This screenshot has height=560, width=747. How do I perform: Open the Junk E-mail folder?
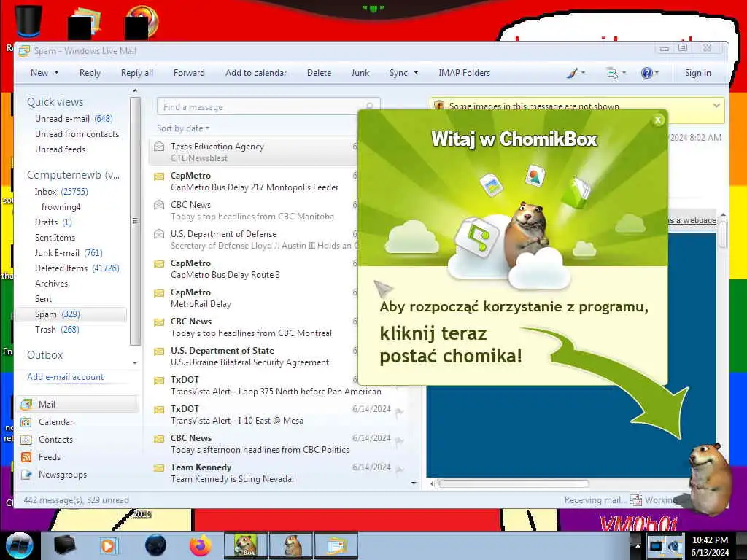click(69, 253)
